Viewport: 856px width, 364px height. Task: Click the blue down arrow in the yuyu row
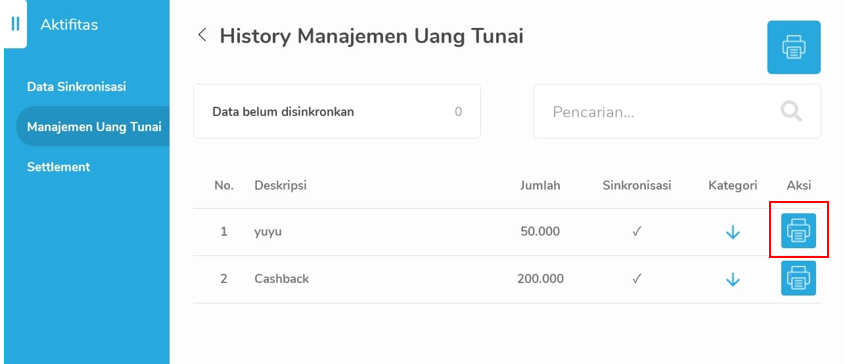coord(733,232)
